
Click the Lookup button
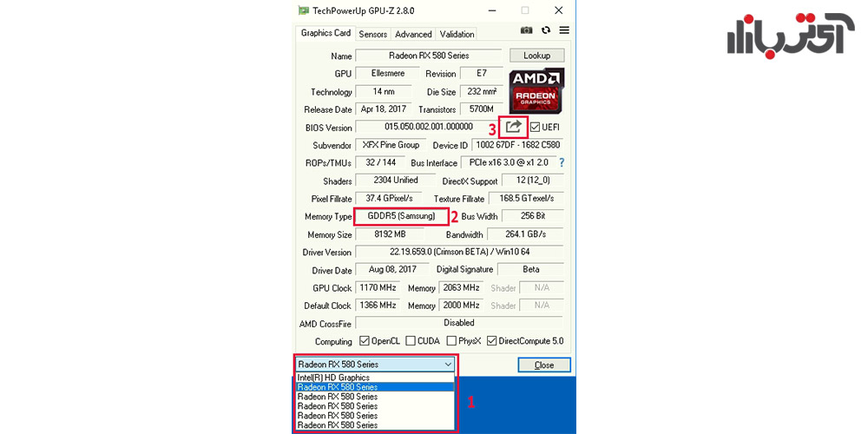(536, 56)
